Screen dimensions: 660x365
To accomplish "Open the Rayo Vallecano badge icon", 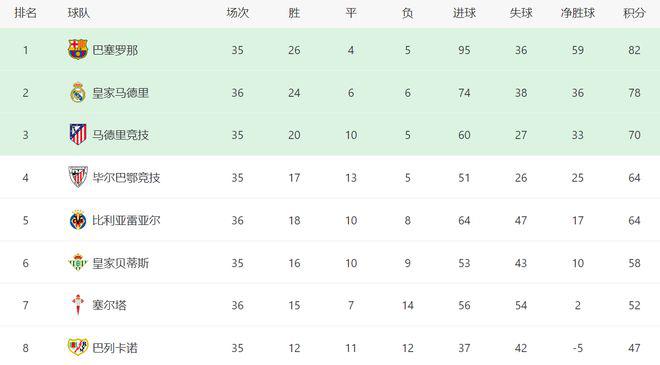I will 78,347.
